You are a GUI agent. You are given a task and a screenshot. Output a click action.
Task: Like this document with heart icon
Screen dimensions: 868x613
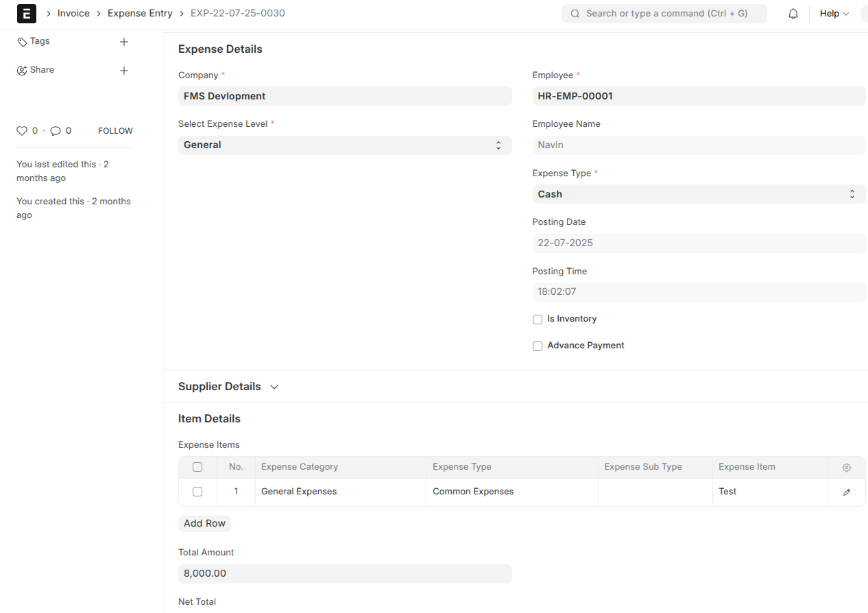tap(22, 131)
